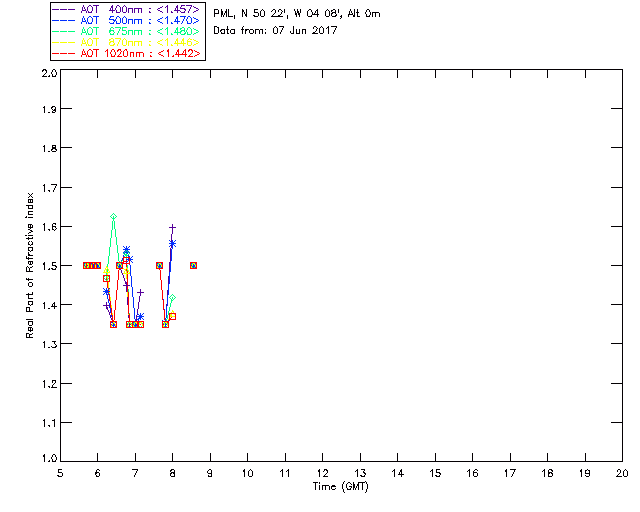The image size is (640, 512).
Task: Click the y-axis tick label 1.0
Action: [x=49, y=458]
